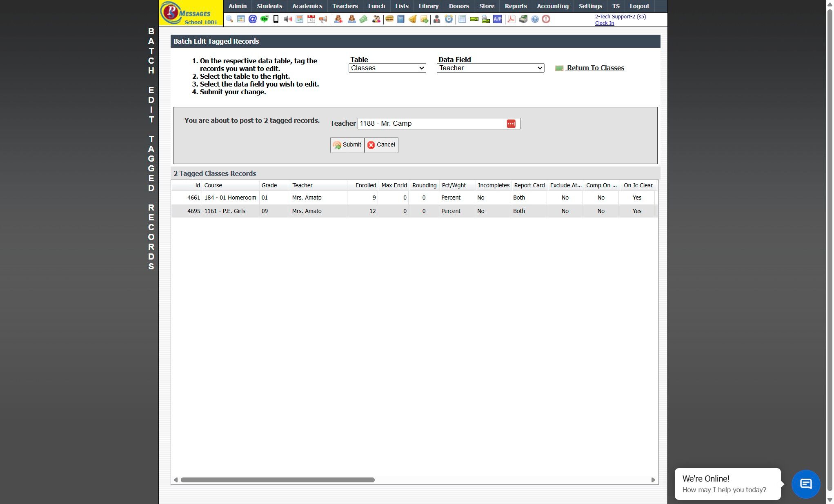Open the hamburger lunch icon
Viewport: 834px width, 504px height.
point(389,19)
